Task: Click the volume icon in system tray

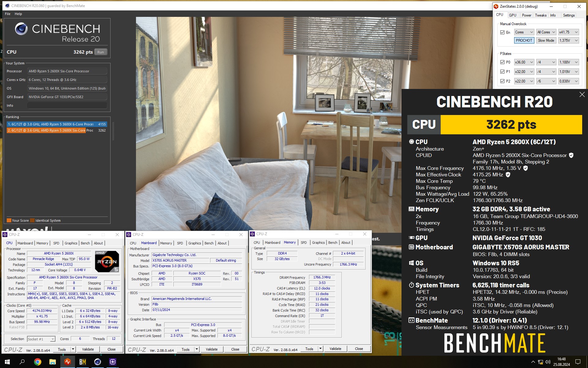Action: [x=548, y=362]
